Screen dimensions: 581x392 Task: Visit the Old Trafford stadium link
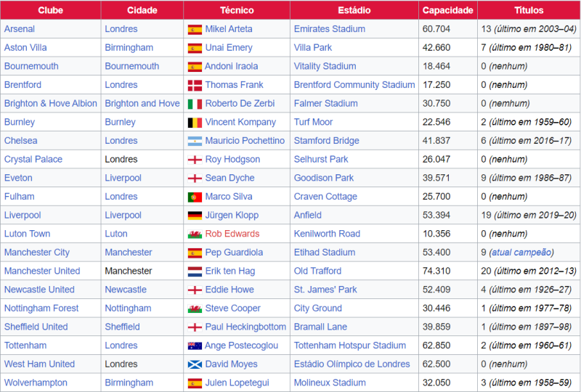[x=317, y=271]
